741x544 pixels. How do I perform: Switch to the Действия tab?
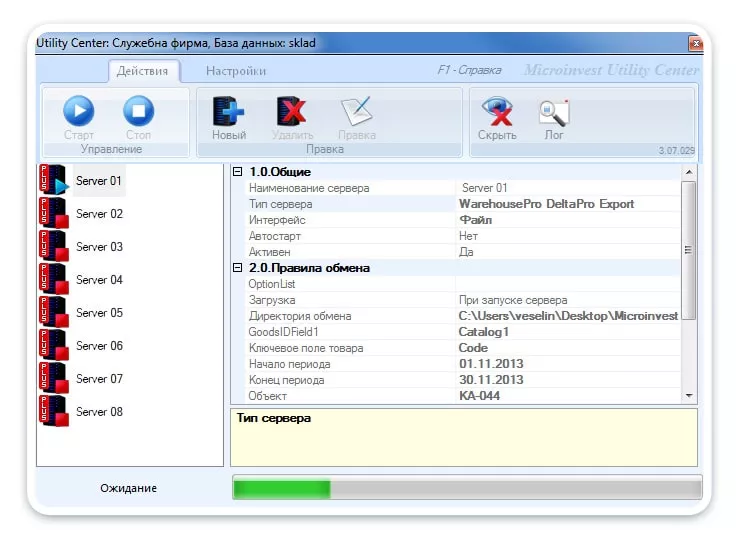click(x=144, y=71)
